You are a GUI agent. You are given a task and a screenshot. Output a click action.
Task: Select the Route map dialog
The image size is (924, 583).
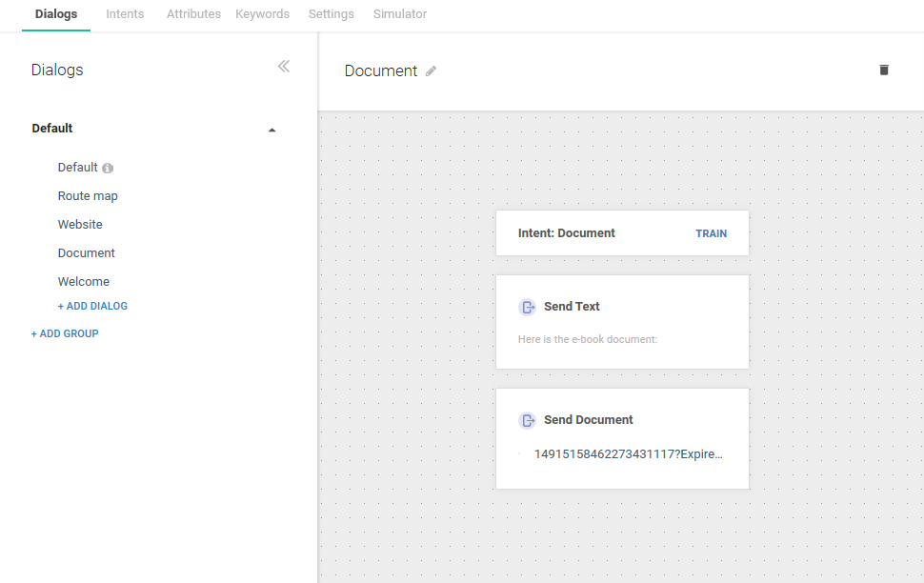point(88,196)
